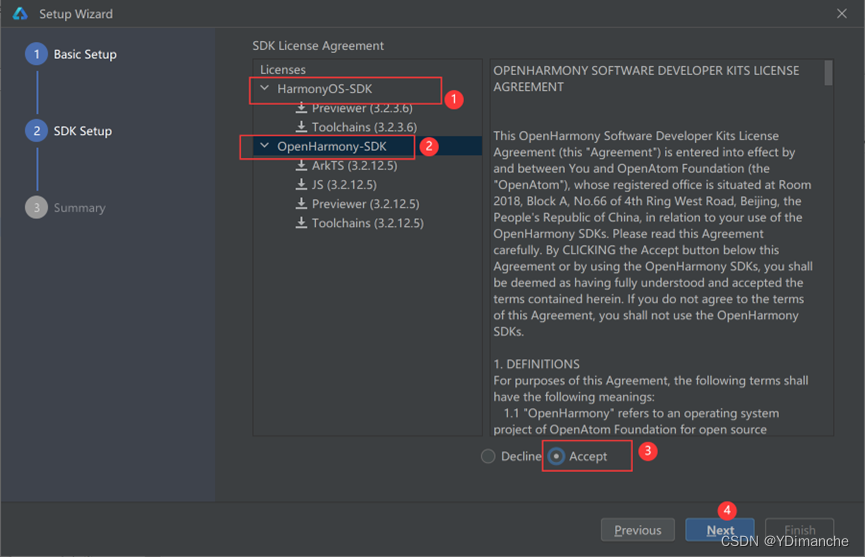The image size is (865, 557).
Task: Select Previewer (3.2.12.5) tree item
Action: (x=365, y=204)
